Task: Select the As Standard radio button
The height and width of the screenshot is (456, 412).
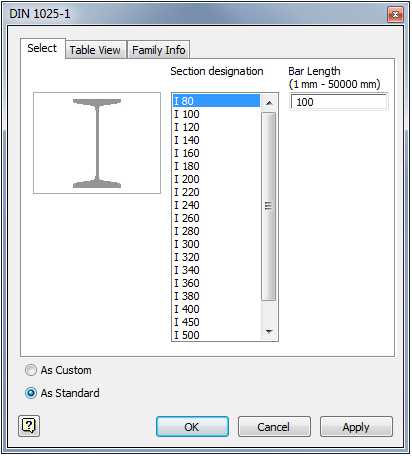Action: coord(31,393)
